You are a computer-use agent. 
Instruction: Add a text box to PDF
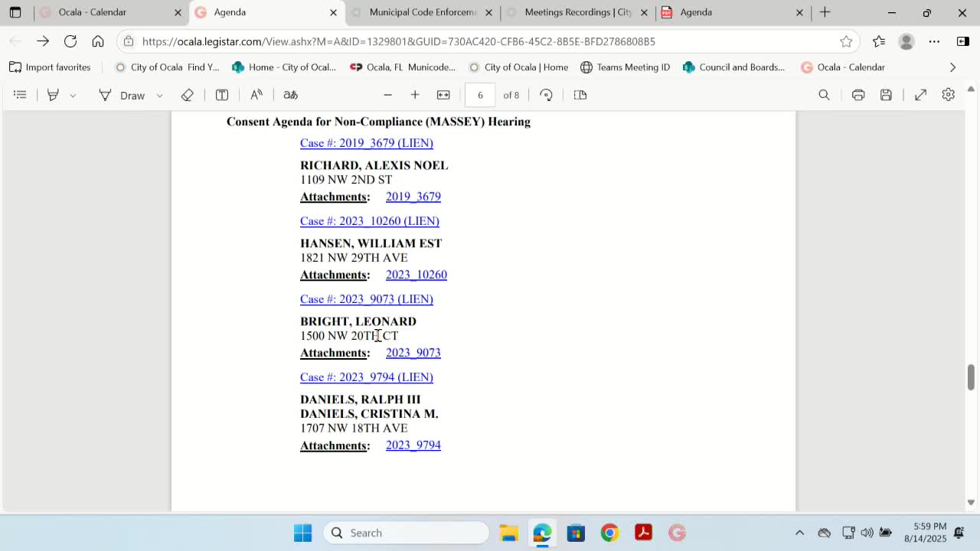[222, 95]
